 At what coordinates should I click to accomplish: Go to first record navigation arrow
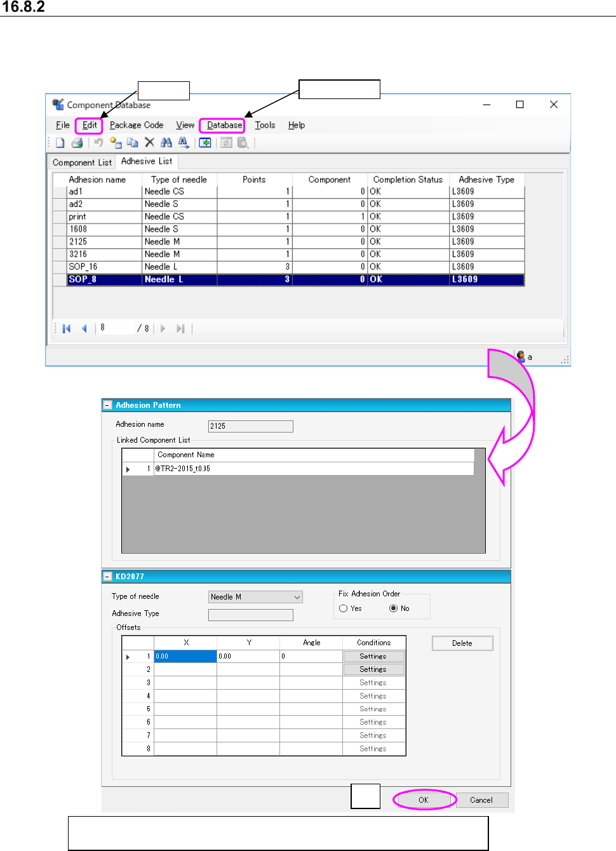tap(67, 328)
